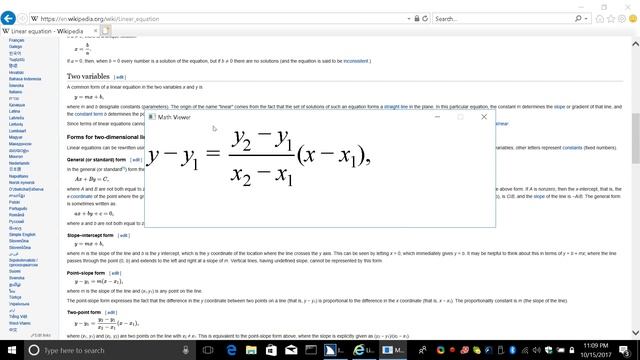Go back using the browser back arrow

tap(8, 18)
